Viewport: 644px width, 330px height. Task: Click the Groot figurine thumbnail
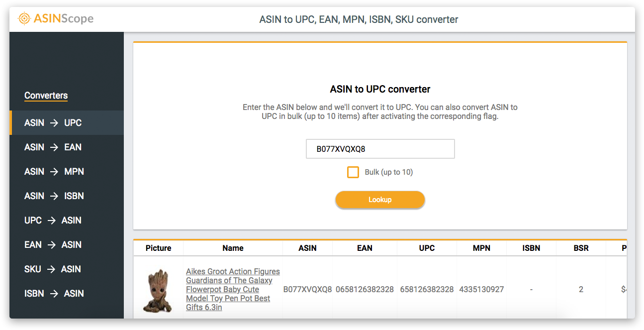158,289
